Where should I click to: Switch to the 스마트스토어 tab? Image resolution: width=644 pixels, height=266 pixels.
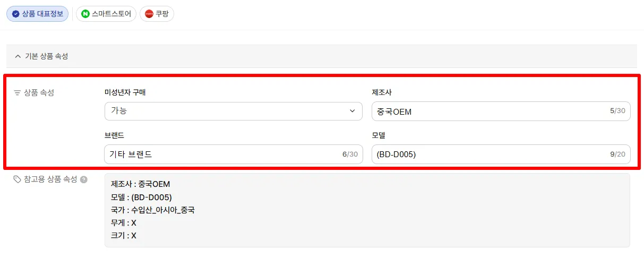point(106,14)
